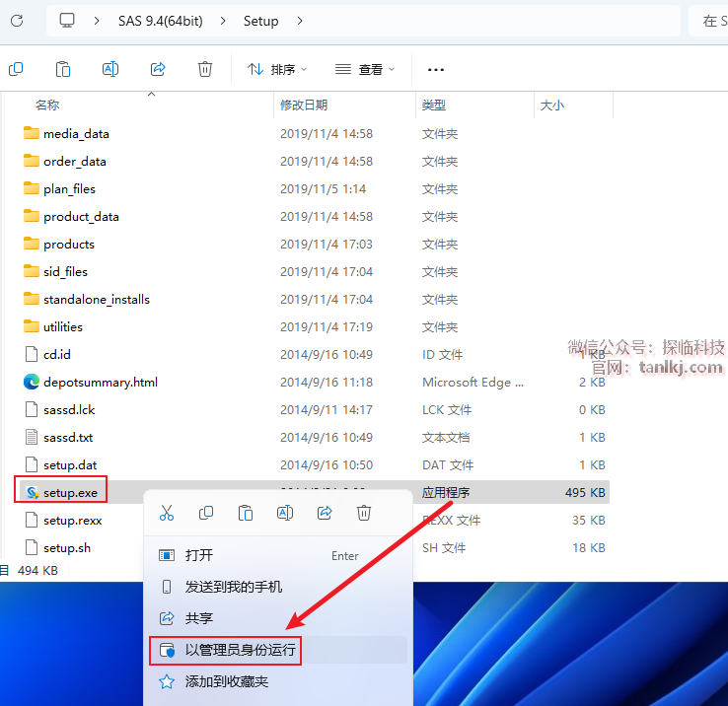Choose 发送到我的手机 in the context menu
The height and width of the screenshot is (706, 728).
278,587
